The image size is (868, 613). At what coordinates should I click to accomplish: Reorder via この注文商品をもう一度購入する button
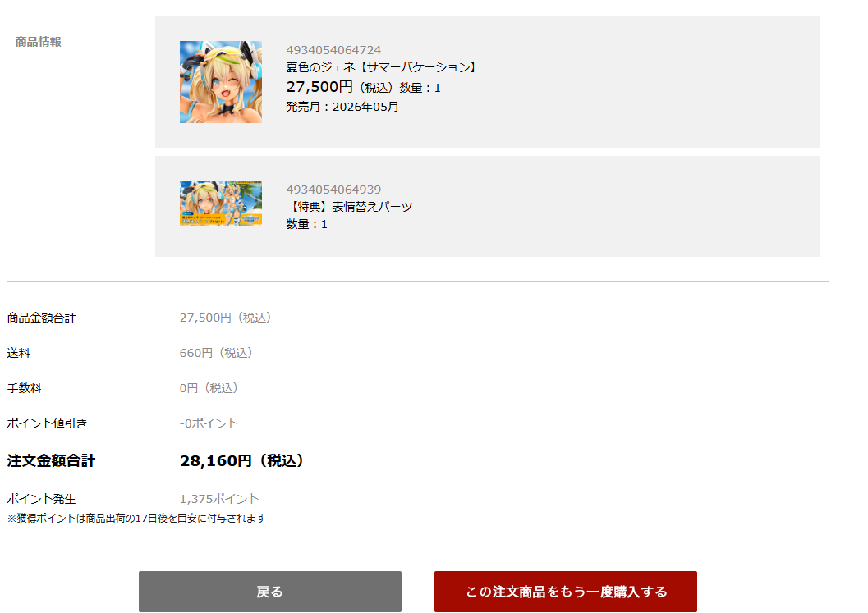pos(565,592)
